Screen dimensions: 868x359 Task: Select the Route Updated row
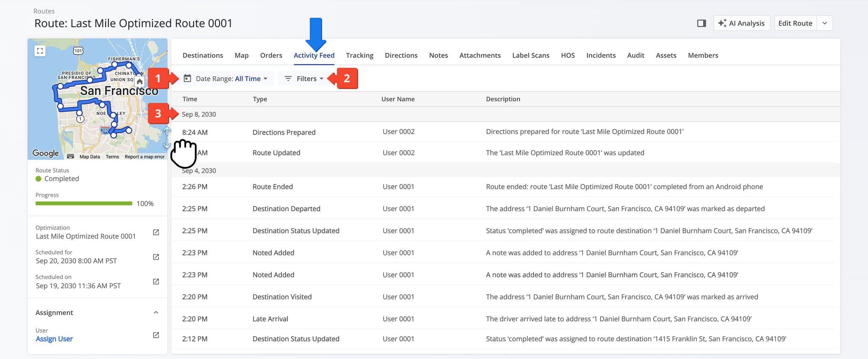click(x=506, y=153)
